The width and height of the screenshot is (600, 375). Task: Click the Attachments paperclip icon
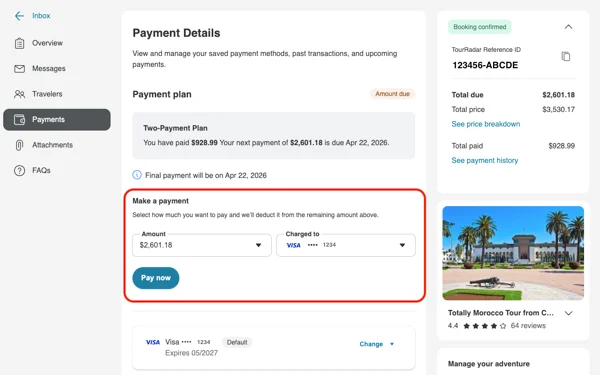pos(19,145)
